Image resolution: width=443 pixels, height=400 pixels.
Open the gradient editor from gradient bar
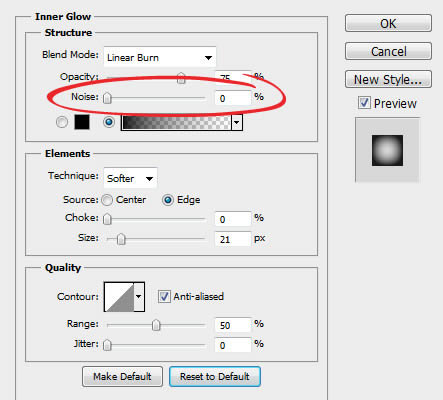click(x=176, y=122)
